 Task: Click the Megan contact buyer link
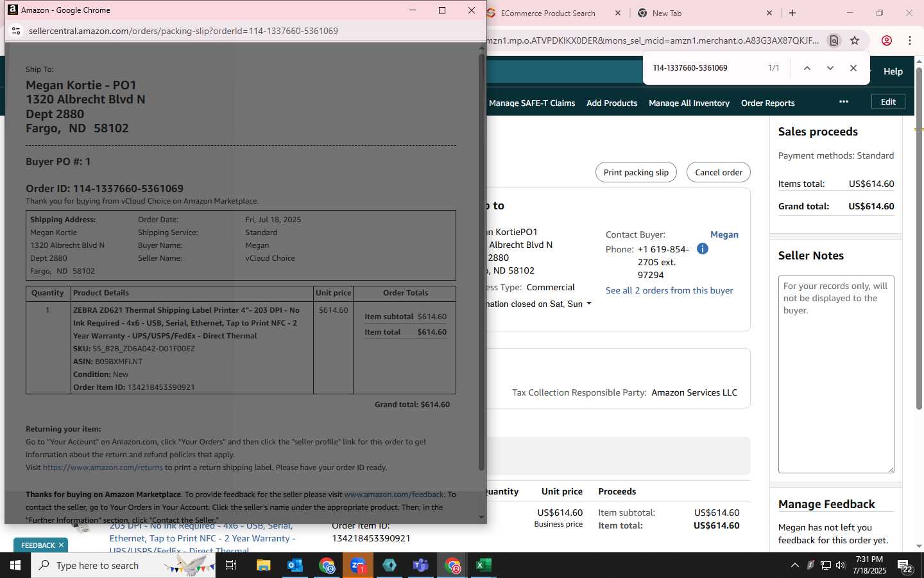point(724,234)
